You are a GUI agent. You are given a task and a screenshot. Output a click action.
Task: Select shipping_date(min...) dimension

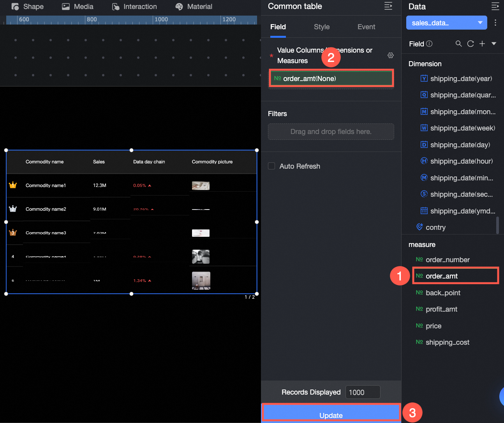457,178
